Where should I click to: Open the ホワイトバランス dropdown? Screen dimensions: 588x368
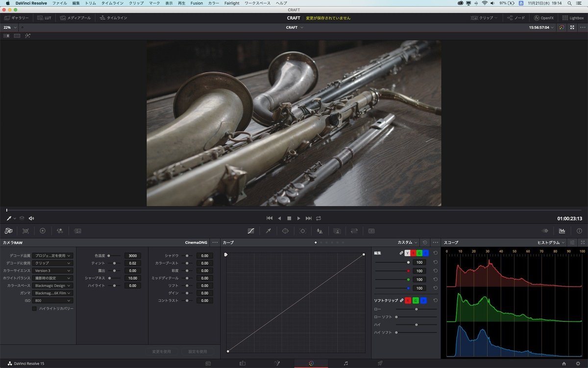coord(53,278)
